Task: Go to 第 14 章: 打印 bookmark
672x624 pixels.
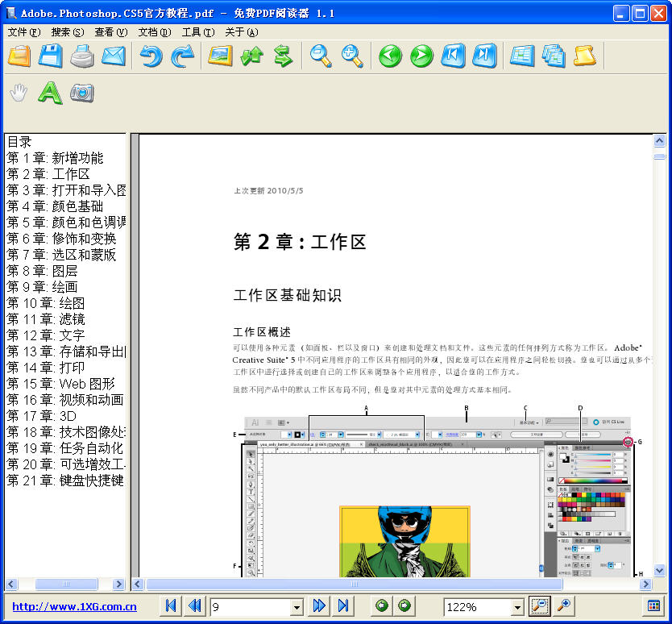Action: tap(46, 368)
